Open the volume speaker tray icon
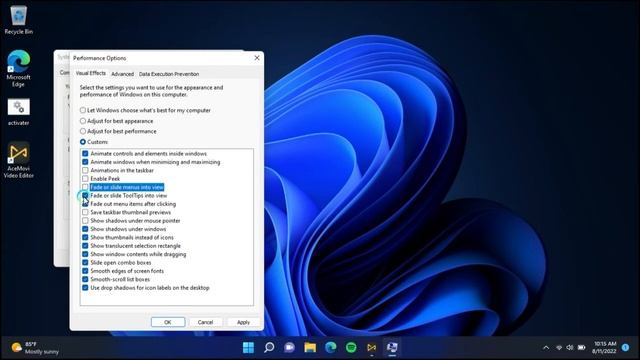This screenshot has width=640, height=360. pyautogui.click(x=570, y=348)
